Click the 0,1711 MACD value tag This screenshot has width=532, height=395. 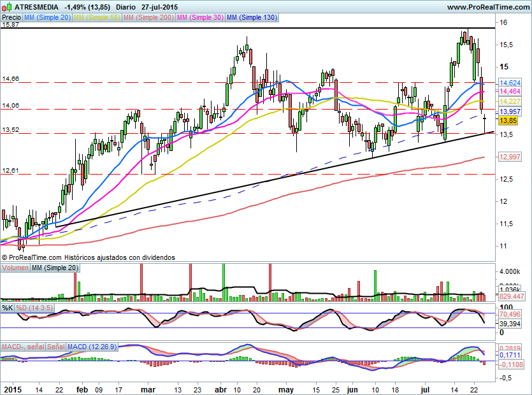pos(510,355)
